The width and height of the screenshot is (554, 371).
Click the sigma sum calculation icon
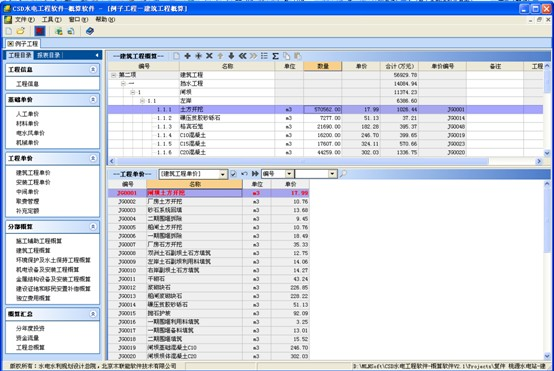point(275,56)
